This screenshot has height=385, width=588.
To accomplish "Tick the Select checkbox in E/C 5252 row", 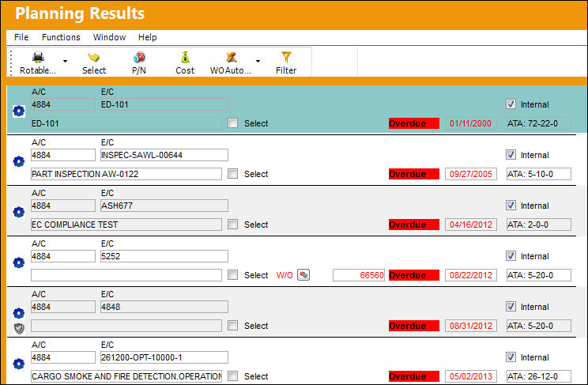I will [233, 275].
